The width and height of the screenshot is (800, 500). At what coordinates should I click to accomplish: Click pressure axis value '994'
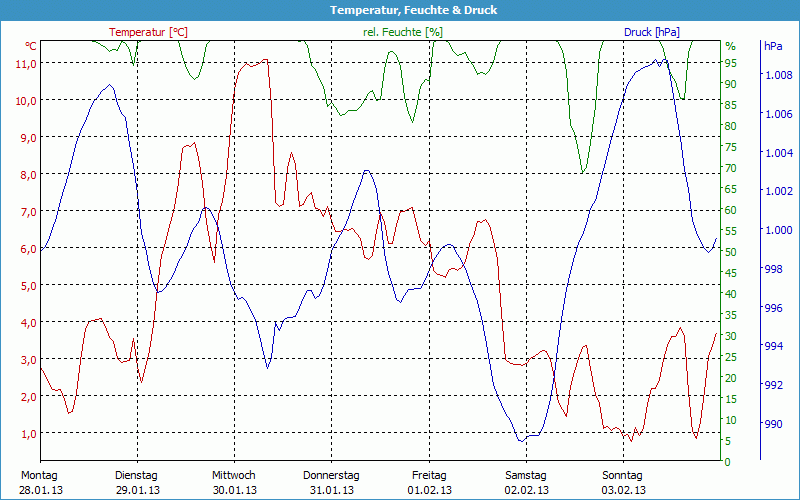pyautogui.click(x=773, y=346)
